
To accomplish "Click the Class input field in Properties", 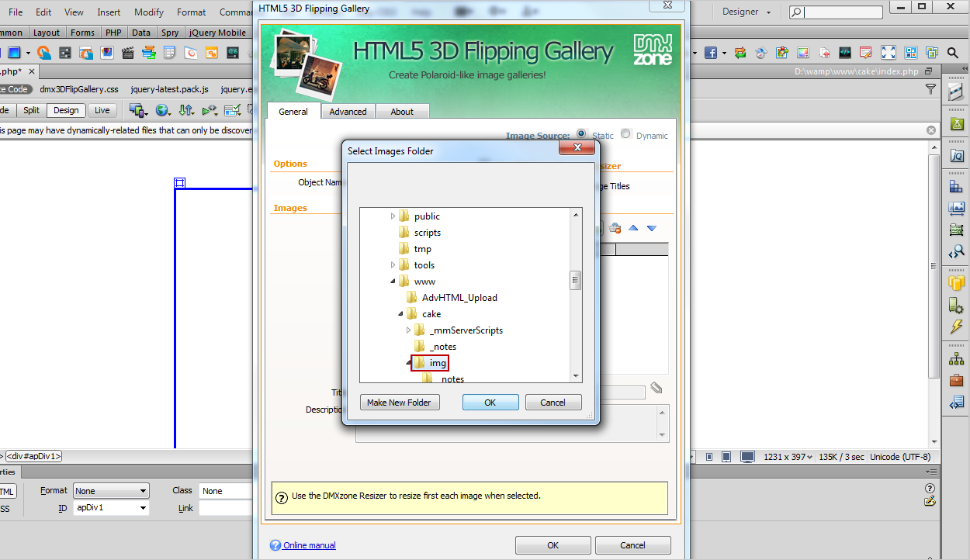I will coord(225,491).
